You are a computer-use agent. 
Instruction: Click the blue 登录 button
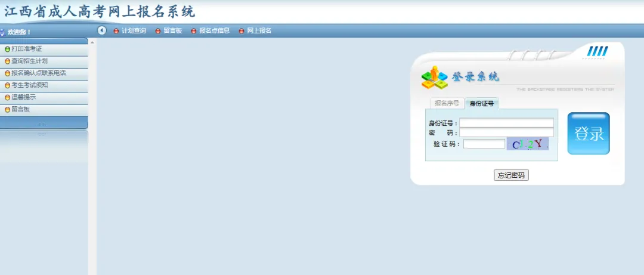pyautogui.click(x=589, y=134)
